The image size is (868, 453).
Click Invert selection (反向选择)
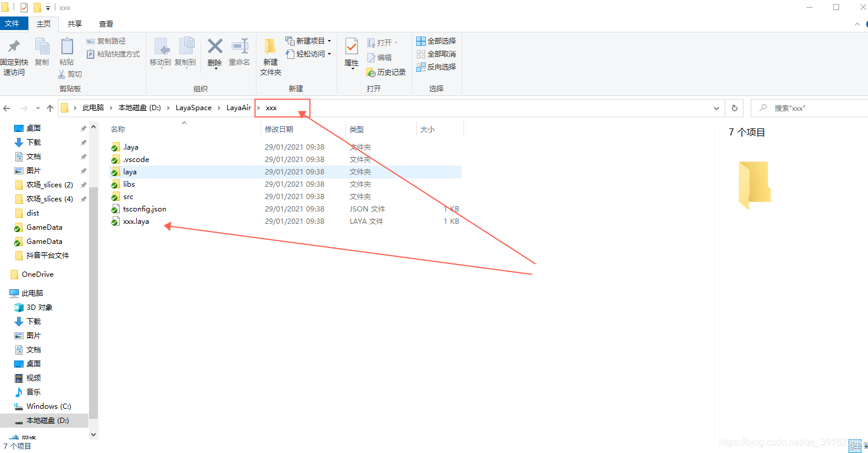pyautogui.click(x=436, y=67)
